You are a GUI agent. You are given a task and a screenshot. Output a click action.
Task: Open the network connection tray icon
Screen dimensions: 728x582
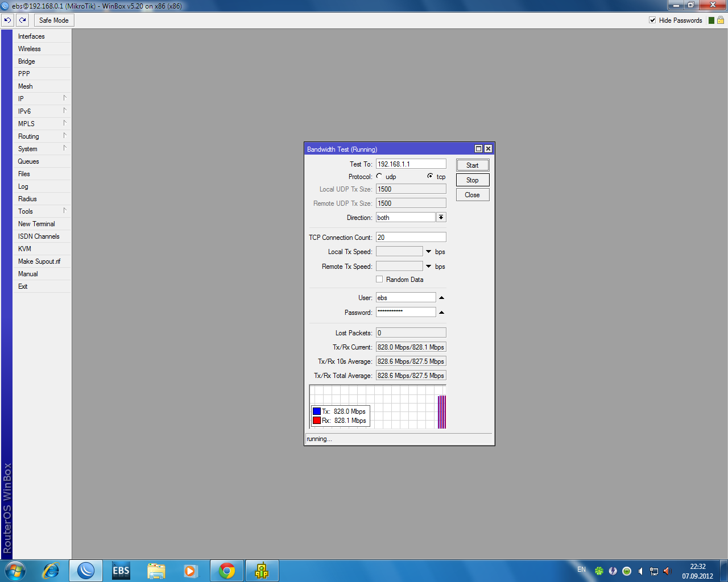pos(654,571)
